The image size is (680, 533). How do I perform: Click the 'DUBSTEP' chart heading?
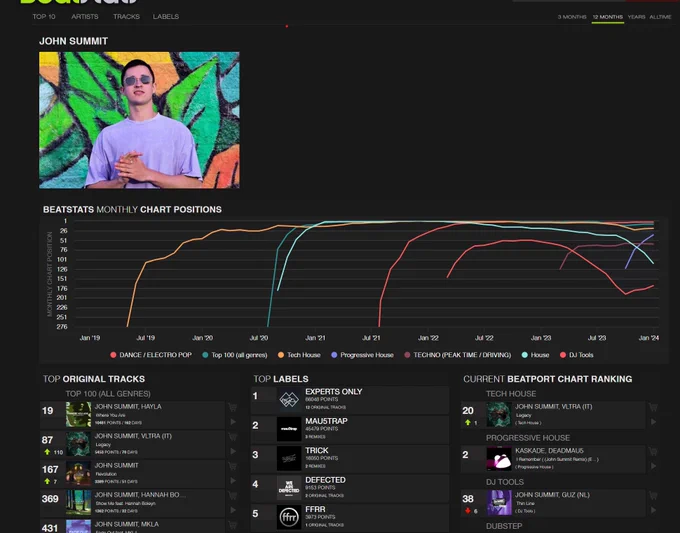coord(504,526)
